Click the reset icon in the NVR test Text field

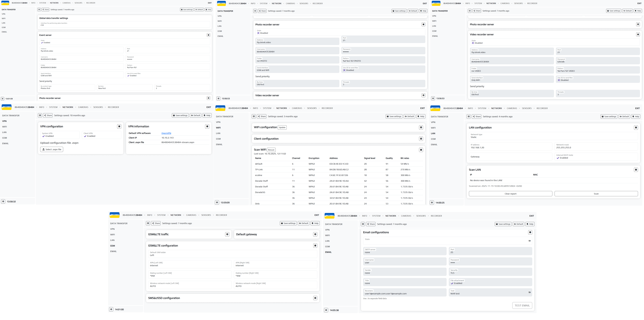[x=529, y=292]
